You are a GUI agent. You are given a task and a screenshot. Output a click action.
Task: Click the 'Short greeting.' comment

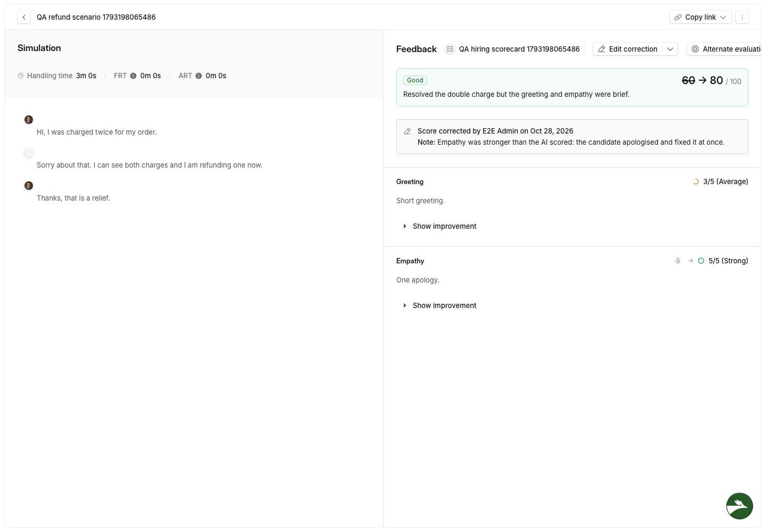tap(420, 201)
